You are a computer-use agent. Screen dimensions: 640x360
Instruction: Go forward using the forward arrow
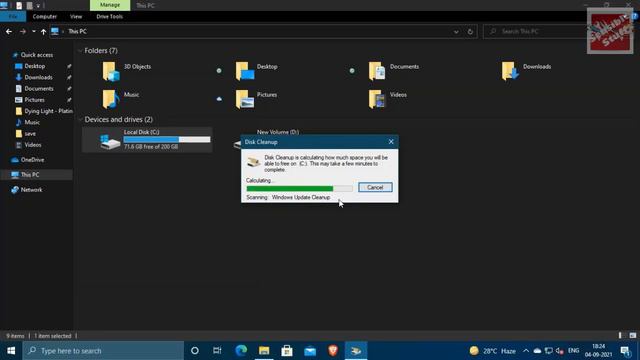[x=22, y=31]
